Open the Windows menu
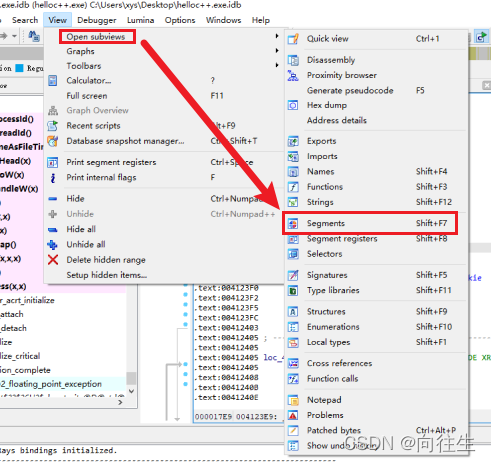Screen dimensions: 491x462 [223, 20]
